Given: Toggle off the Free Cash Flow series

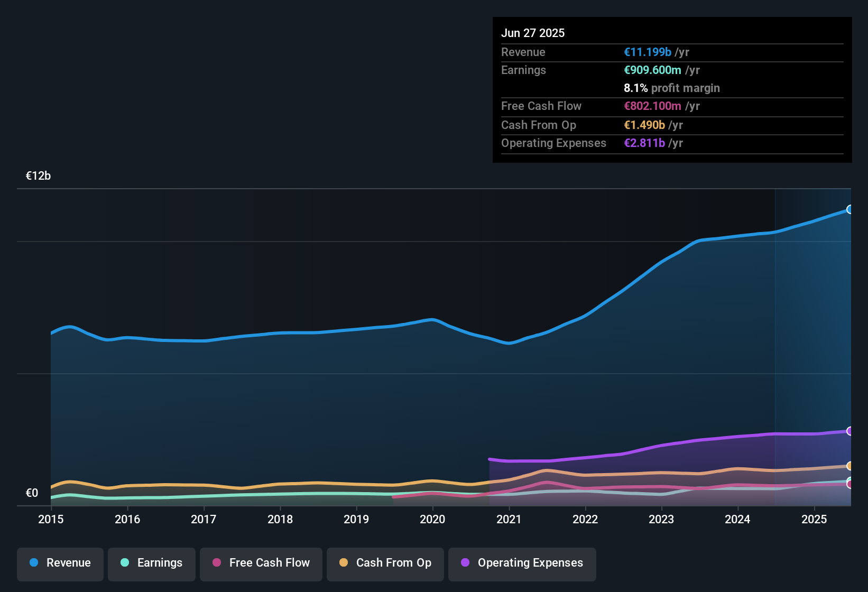Looking at the screenshot, I should [261, 563].
